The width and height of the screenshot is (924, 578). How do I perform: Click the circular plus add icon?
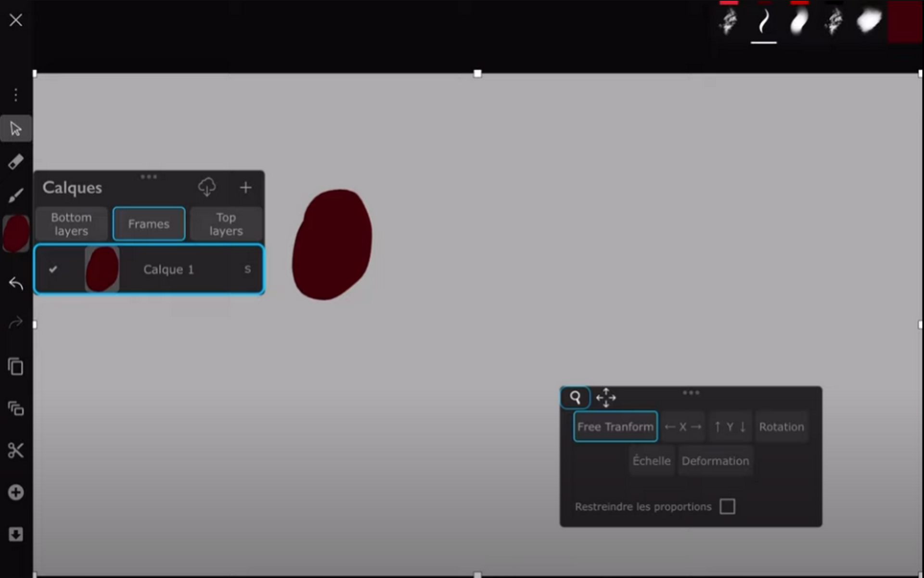pos(16,492)
